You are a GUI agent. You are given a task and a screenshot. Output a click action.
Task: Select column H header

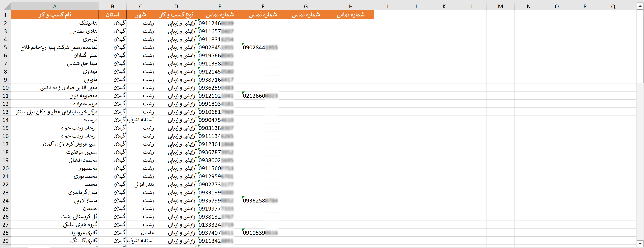pos(351,7)
